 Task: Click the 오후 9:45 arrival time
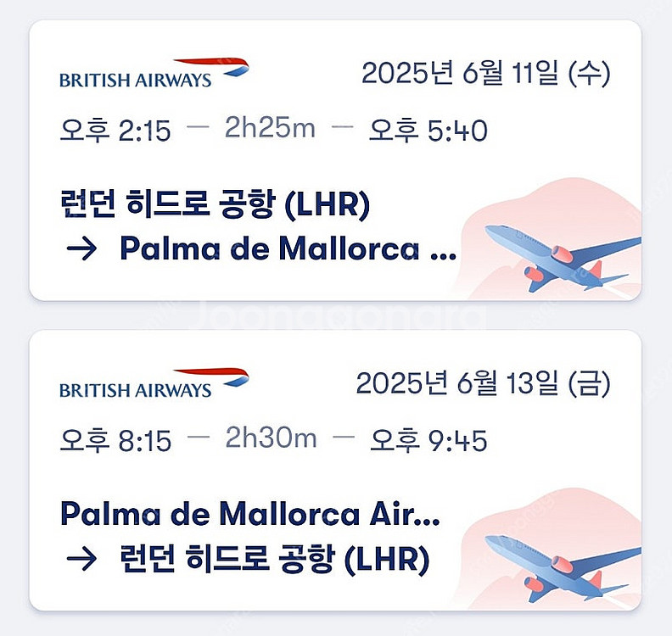[428, 440]
